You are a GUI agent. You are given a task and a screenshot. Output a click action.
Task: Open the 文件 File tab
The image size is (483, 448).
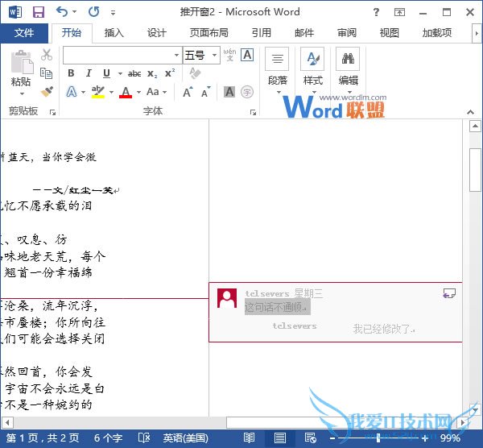pos(24,33)
